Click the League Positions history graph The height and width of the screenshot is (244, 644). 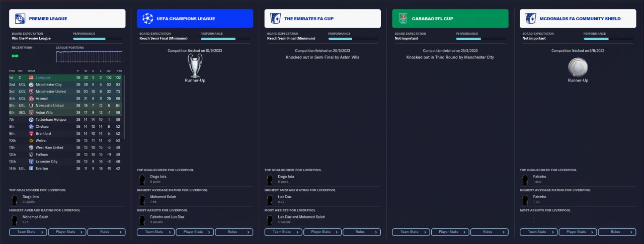point(89,56)
